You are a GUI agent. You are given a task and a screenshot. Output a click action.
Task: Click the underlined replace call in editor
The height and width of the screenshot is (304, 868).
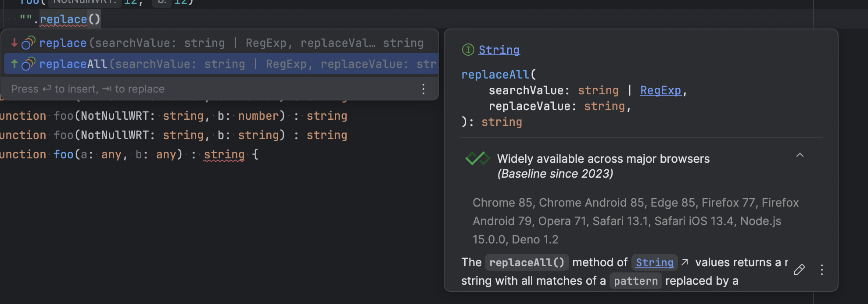[x=63, y=20]
